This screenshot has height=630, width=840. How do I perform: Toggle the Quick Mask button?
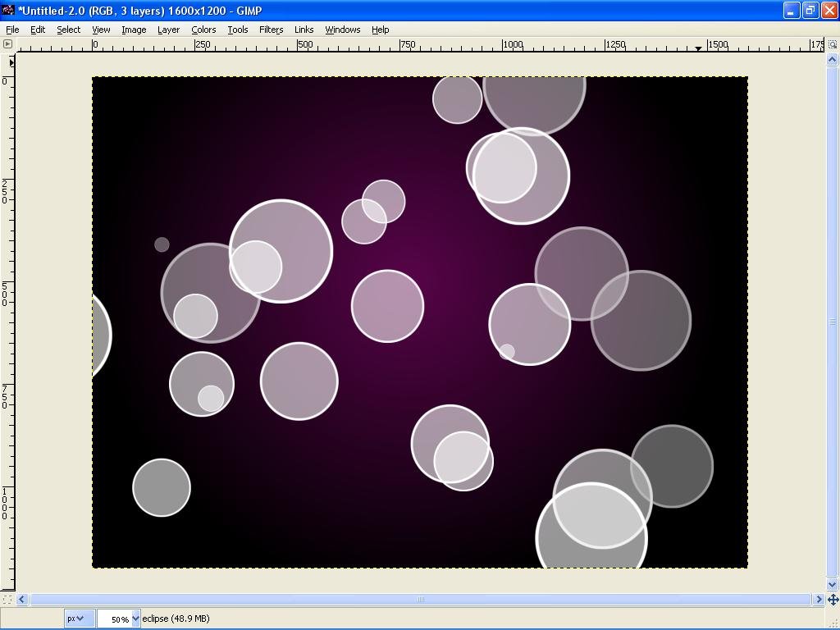pyautogui.click(x=8, y=600)
